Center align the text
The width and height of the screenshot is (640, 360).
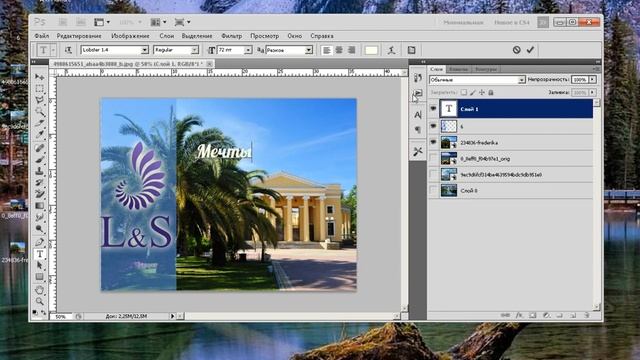[339, 50]
